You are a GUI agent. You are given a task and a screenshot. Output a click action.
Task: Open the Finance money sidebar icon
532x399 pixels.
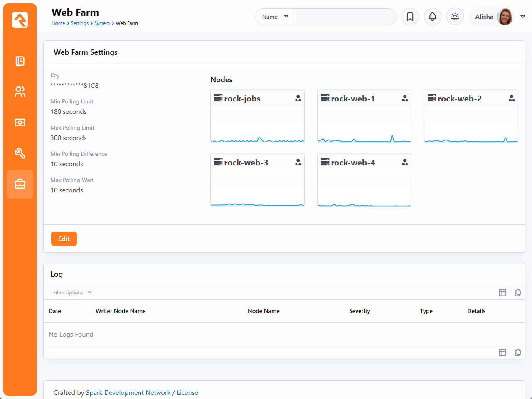[x=20, y=123]
